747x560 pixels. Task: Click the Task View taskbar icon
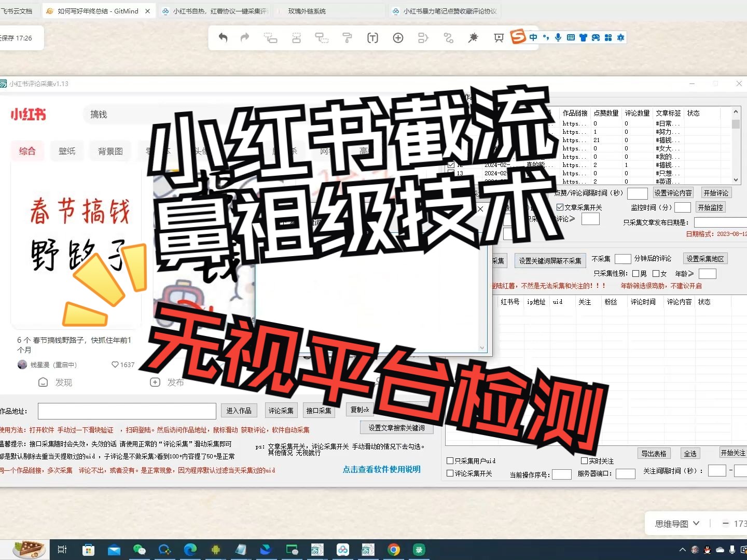tap(62, 550)
